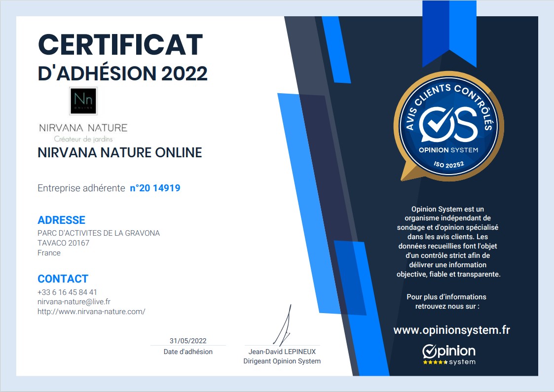Image resolution: width=554 pixels, height=392 pixels.
Task: Click the black Nn Online logo
Action: pyautogui.click(x=83, y=101)
